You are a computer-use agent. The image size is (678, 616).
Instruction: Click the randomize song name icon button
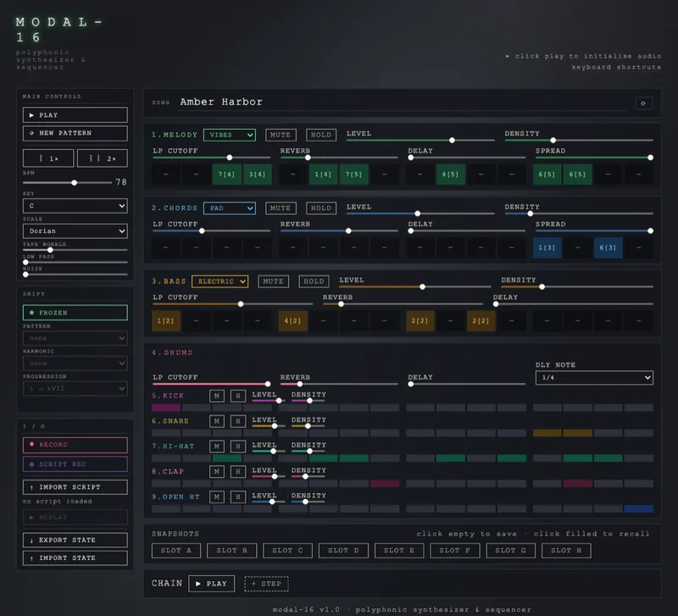(x=643, y=103)
